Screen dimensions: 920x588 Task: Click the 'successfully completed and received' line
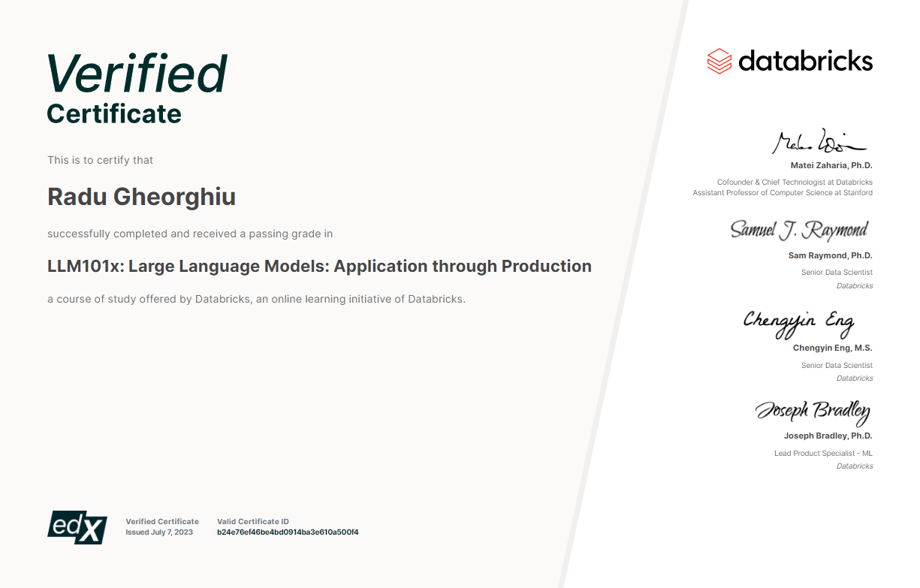pos(190,234)
